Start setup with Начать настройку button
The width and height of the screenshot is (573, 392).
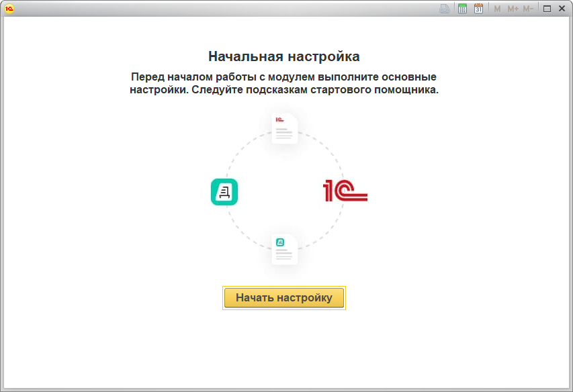pos(284,298)
